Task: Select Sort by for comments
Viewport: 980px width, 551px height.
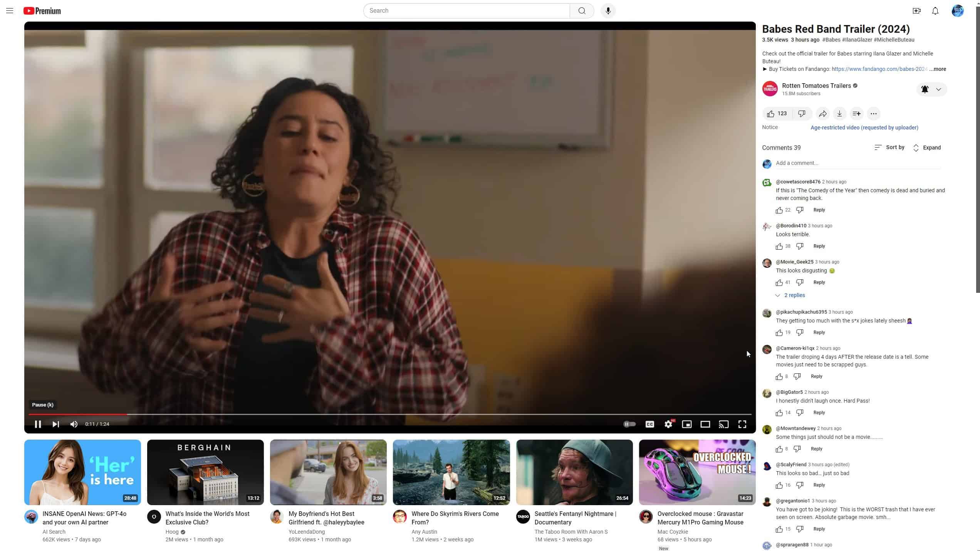Action: [x=890, y=148]
